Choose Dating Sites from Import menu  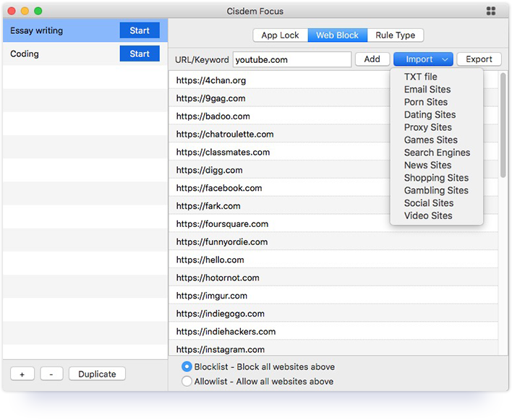click(430, 114)
